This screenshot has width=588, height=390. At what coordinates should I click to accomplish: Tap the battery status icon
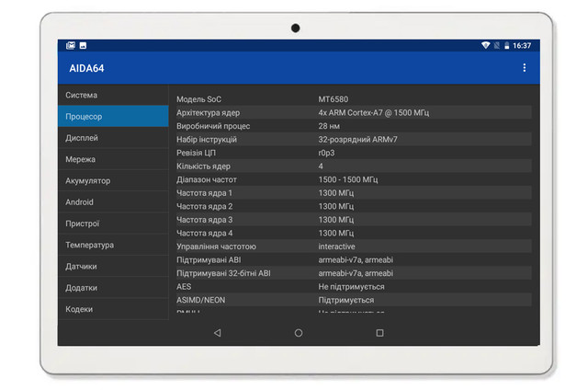[x=506, y=45]
